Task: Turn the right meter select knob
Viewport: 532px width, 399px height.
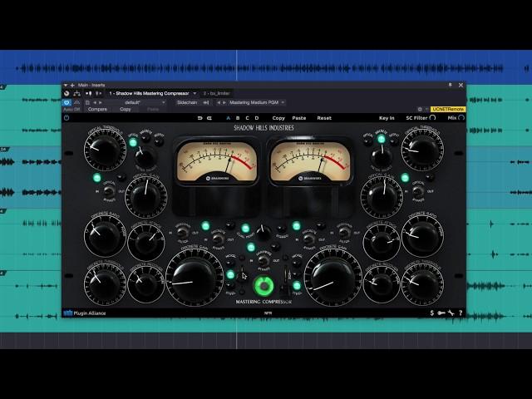Action: [x=382, y=157]
